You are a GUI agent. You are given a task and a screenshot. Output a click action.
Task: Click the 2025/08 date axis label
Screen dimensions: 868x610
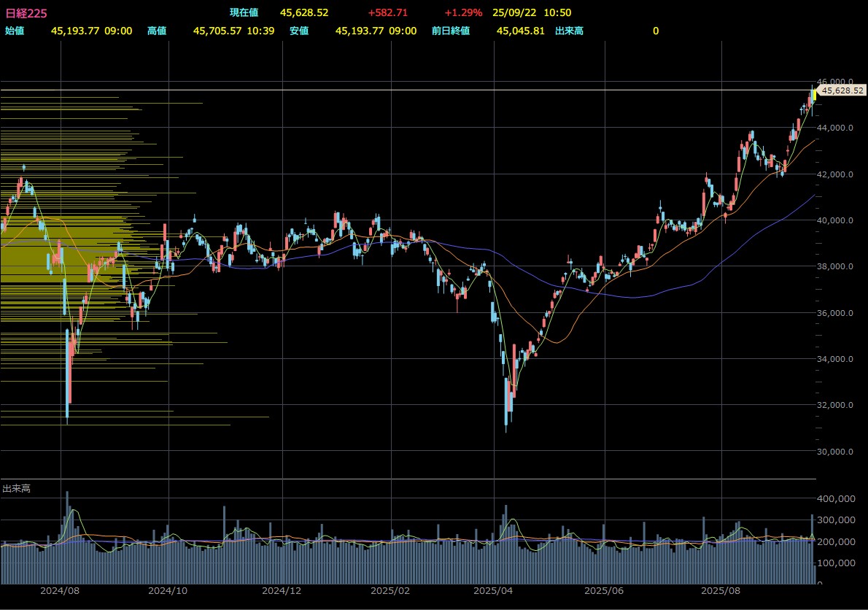point(721,590)
